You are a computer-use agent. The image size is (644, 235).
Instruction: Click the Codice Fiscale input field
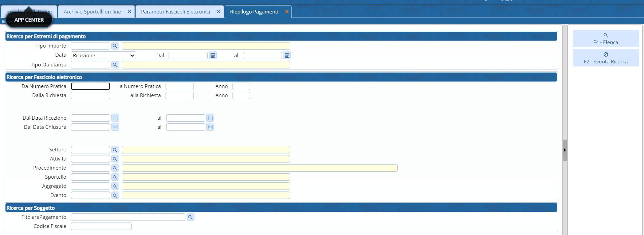click(101, 226)
